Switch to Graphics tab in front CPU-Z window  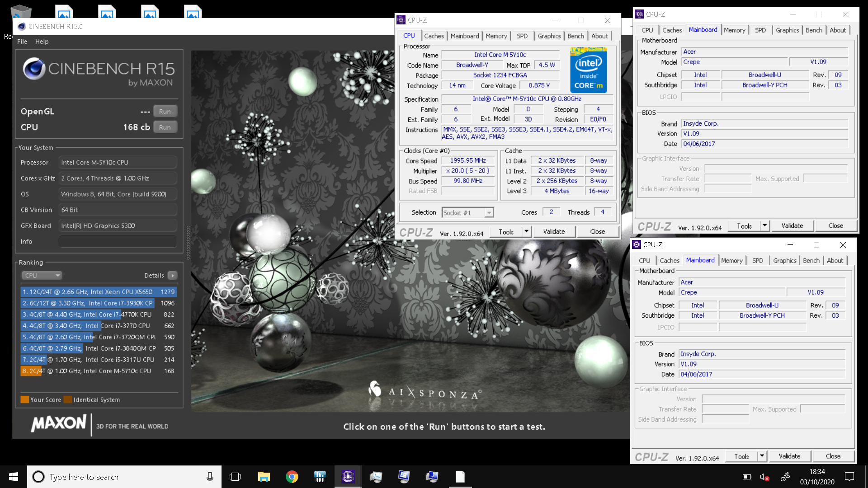coord(549,36)
